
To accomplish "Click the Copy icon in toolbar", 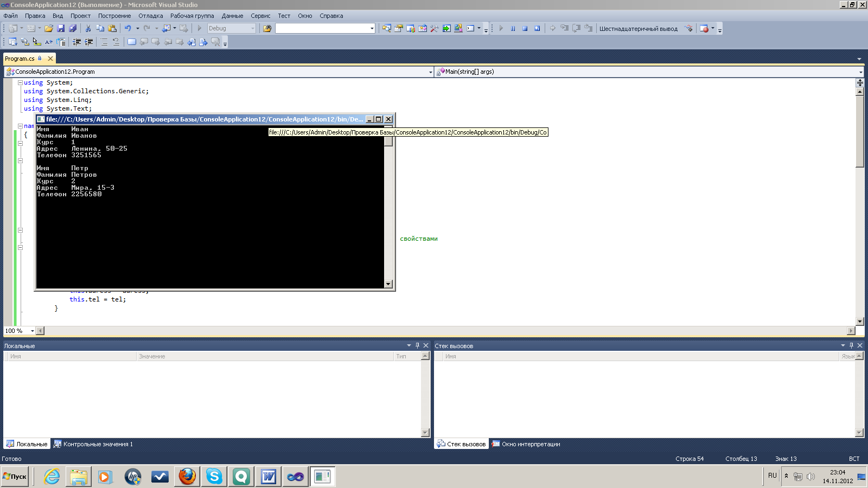I will coord(100,28).
